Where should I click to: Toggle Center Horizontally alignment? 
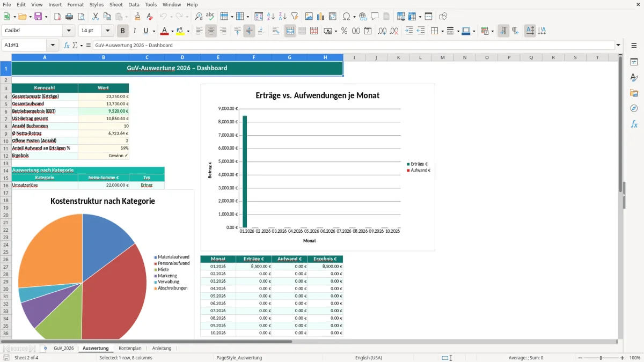(x=211, y=31)
